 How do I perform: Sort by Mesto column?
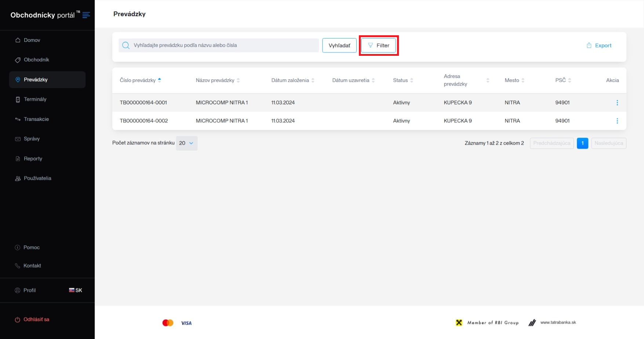click(523, 80)
